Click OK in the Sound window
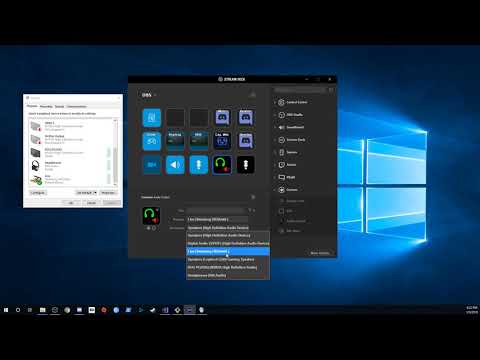Screen dimensions: 480x360 tap(71, 203)
